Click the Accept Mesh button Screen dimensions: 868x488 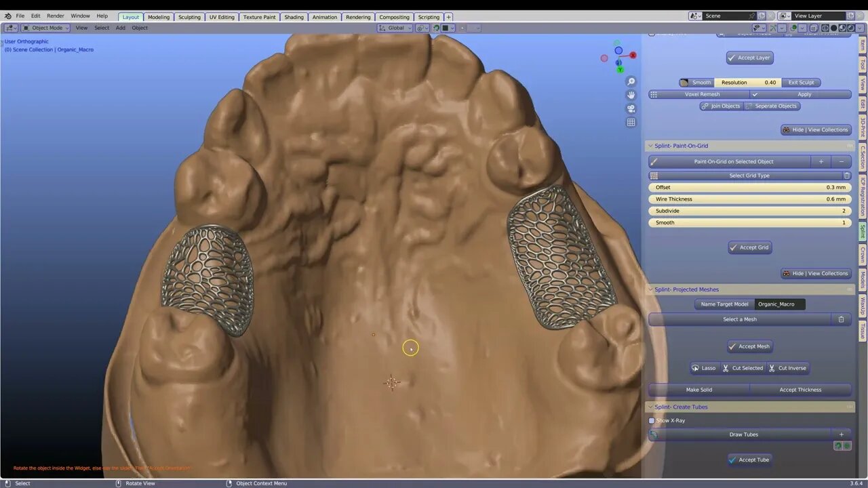pos(749,346)
